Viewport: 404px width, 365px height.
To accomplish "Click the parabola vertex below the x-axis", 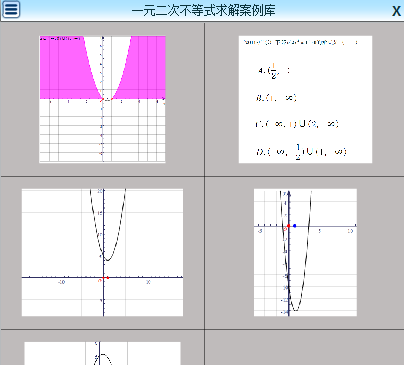I will pos(295,310).
